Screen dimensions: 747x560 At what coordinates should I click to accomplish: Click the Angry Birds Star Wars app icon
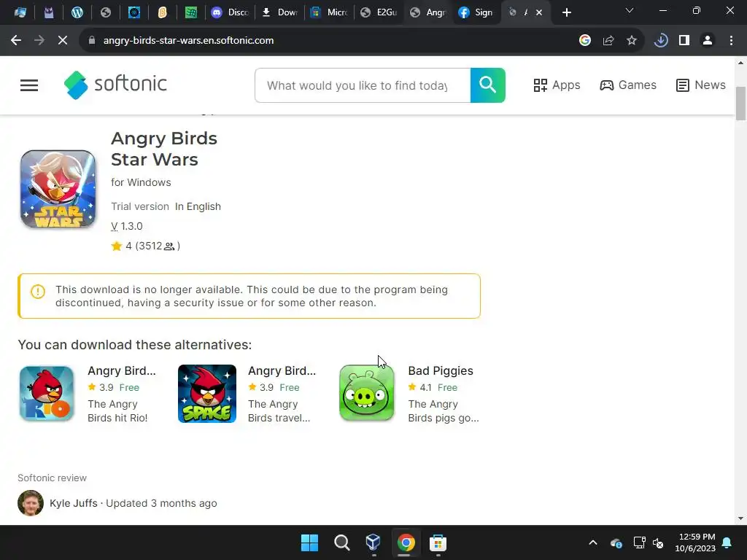(58, 189)
